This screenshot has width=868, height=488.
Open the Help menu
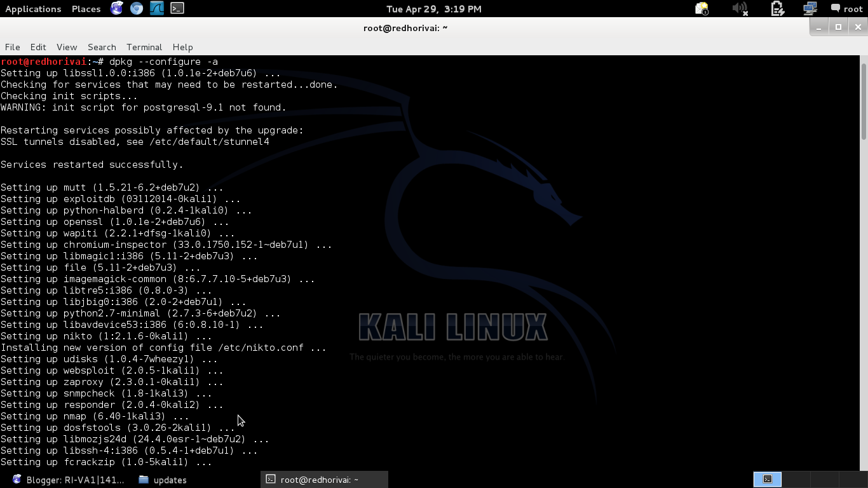click(182, 47)
